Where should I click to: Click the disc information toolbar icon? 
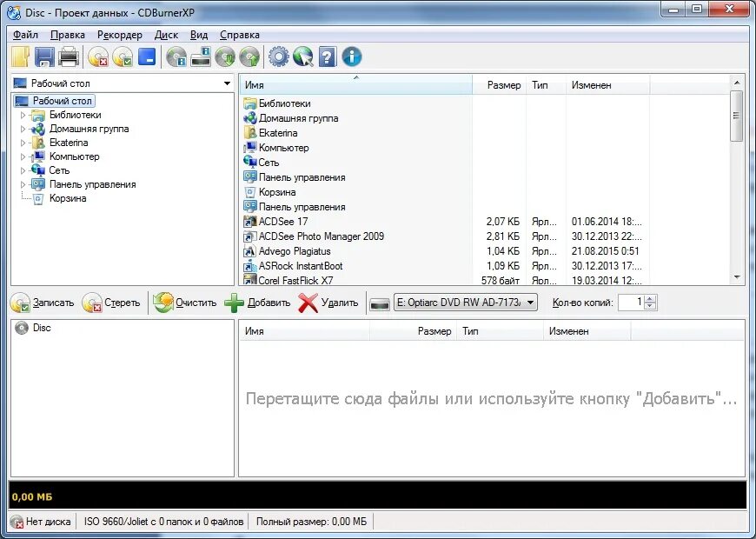click(x=176, y=57)
